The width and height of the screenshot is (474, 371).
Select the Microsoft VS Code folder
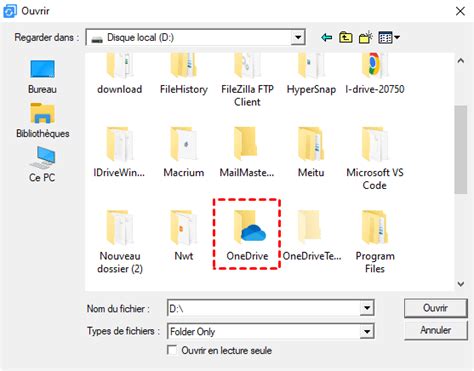[375, 158]
